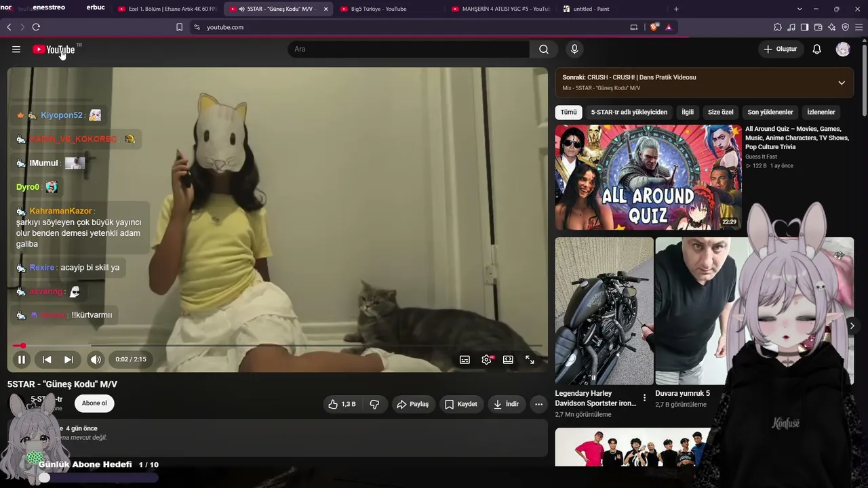The image size is (868, 488).
Task: Open the Legendary Harley Davidson short thumbnail
Action: 604,311
